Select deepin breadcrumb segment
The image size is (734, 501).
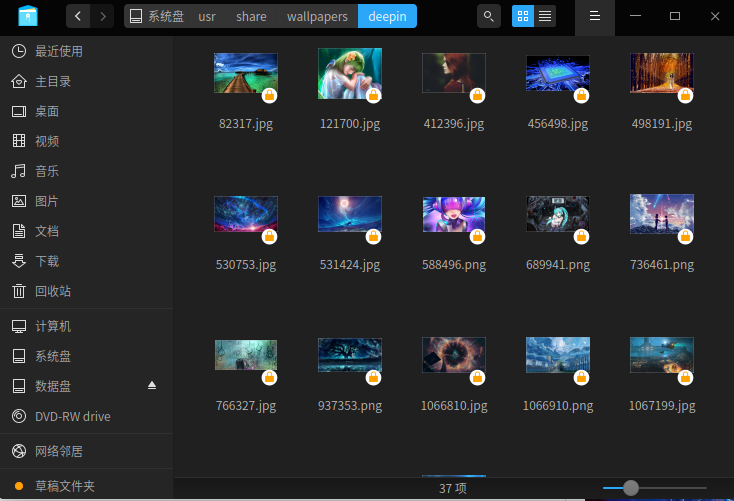(x=387, y=16)
